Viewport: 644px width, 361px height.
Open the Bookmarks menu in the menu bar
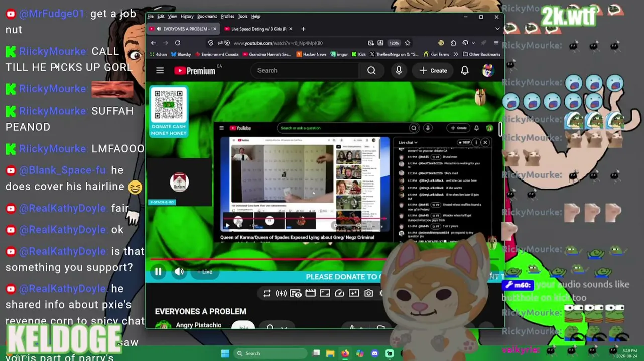pyautogui.click(x=207, y=16)
